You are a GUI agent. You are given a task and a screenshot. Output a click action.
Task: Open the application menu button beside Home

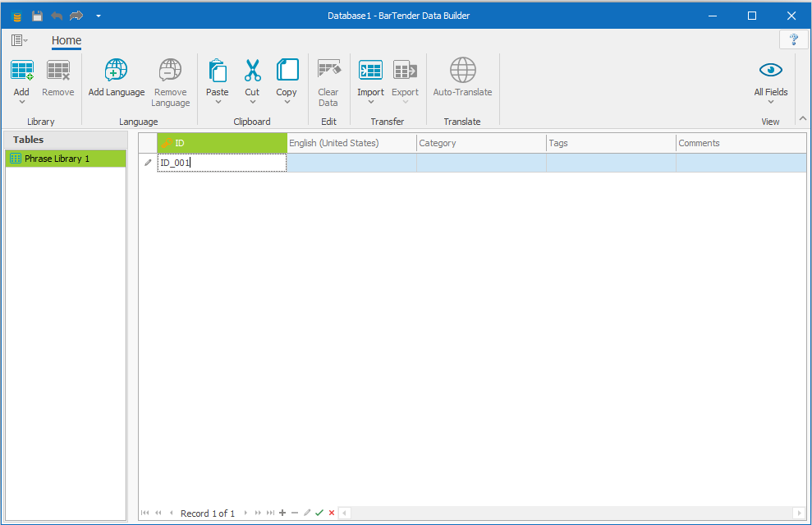click(x=19, y=40)
